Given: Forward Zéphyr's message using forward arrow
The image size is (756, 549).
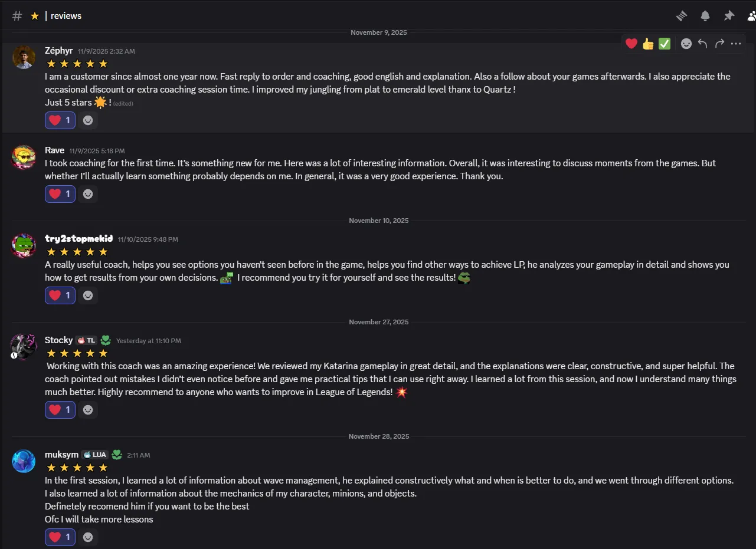Looking at the screenshot, I should coord(719,44).
